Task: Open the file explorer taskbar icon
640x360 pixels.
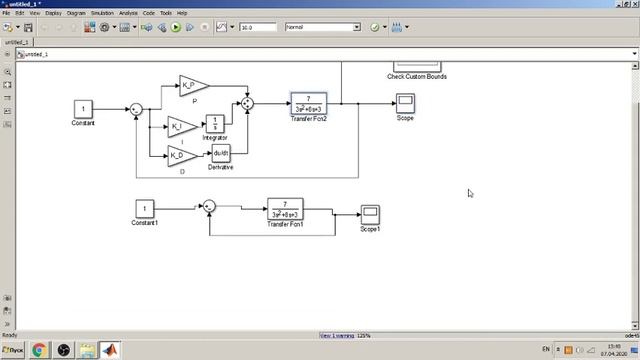Action: 87,350
